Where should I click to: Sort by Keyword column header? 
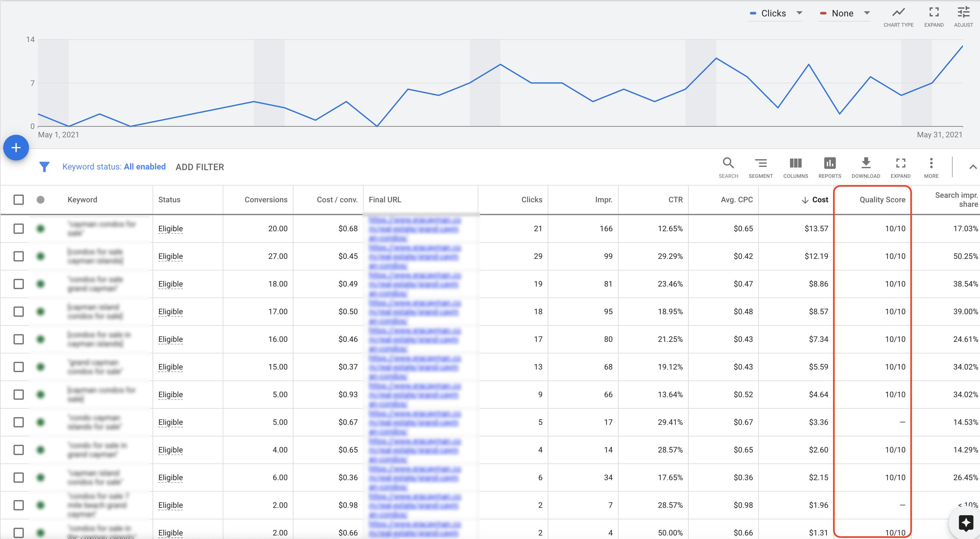[82, 200]
